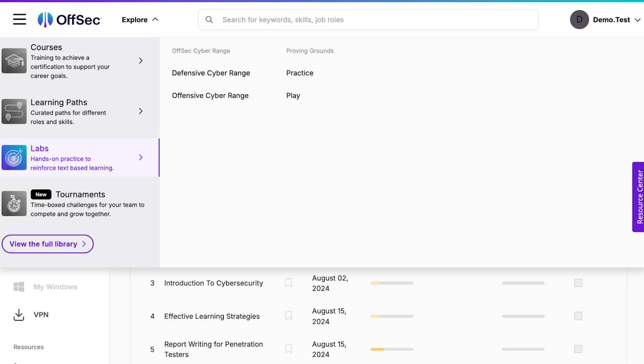Open Defensive Cyber Range
Image resolution: width=644 pixels, height=364 pixels.
(x=211, y=73)
